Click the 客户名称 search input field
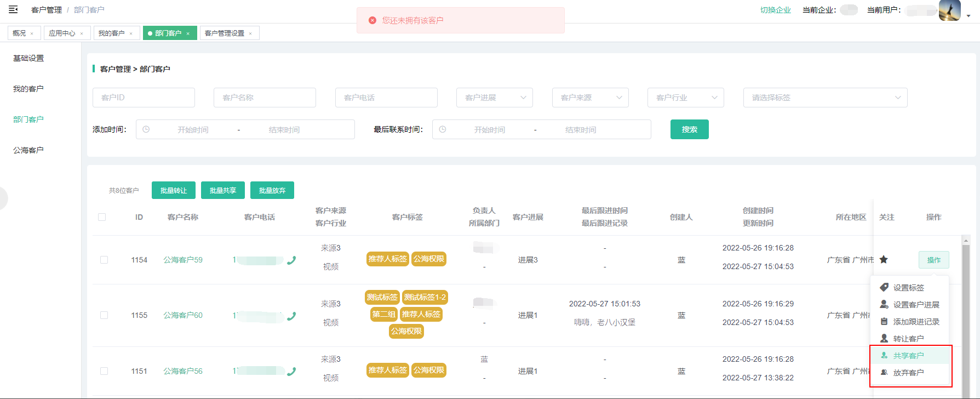 [265, 98]
